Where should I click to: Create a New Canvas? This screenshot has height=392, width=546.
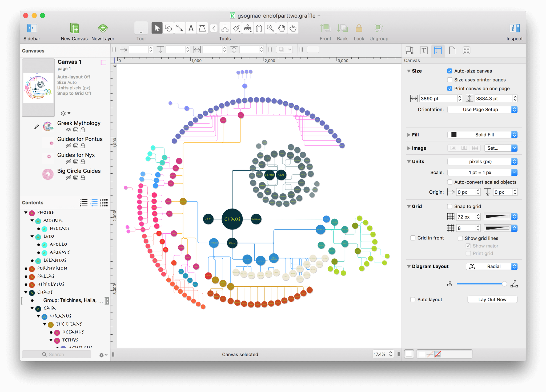click(x=74, y=29)
